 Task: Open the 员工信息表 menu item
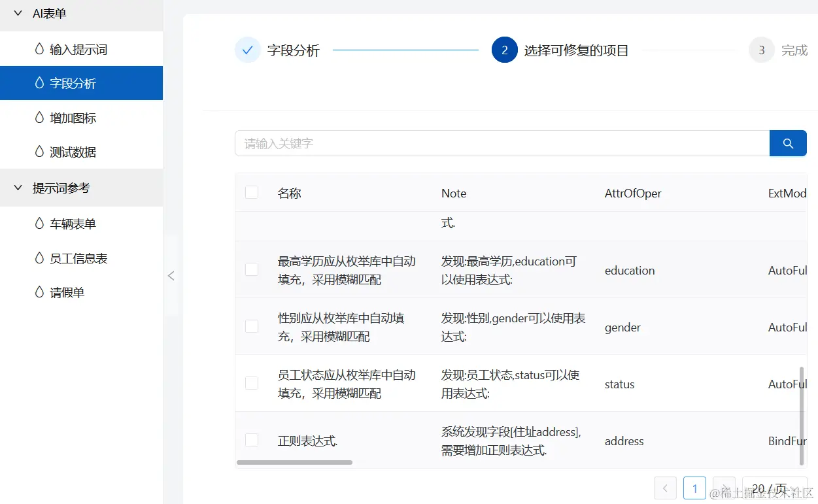81,258
